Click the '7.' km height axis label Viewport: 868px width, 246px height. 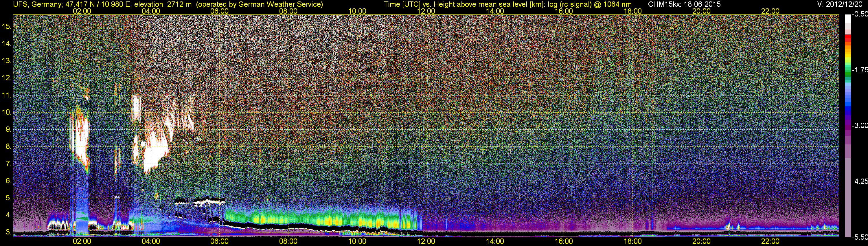[9, 164]
